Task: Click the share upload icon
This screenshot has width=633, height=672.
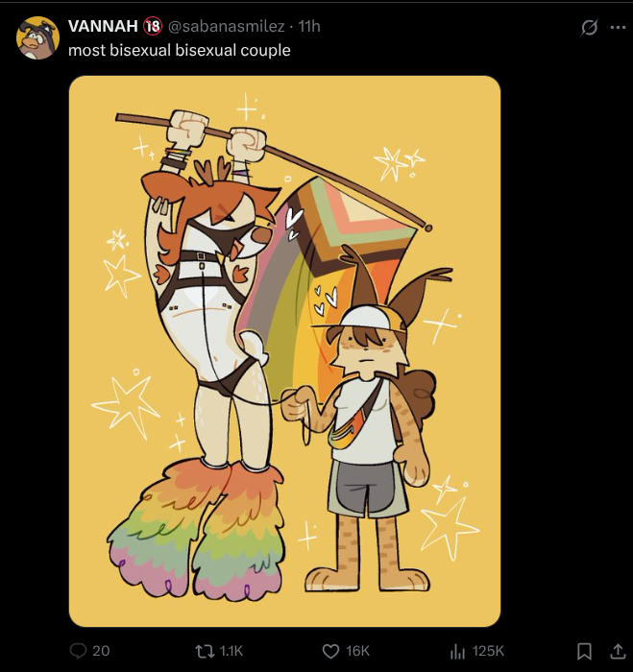Action: tap(617, 651)
